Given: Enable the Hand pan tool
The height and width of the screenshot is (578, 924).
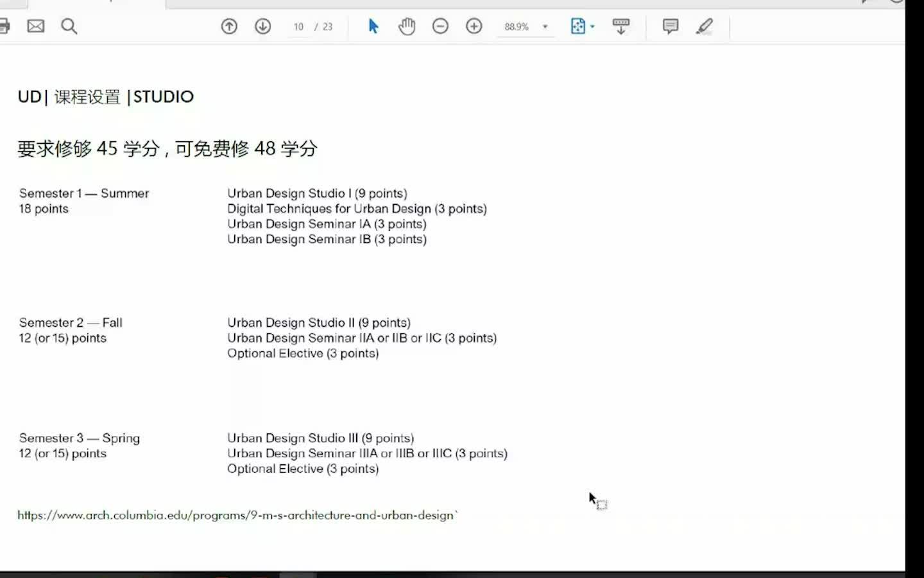Looking at the screenshot, I should 407,26.
